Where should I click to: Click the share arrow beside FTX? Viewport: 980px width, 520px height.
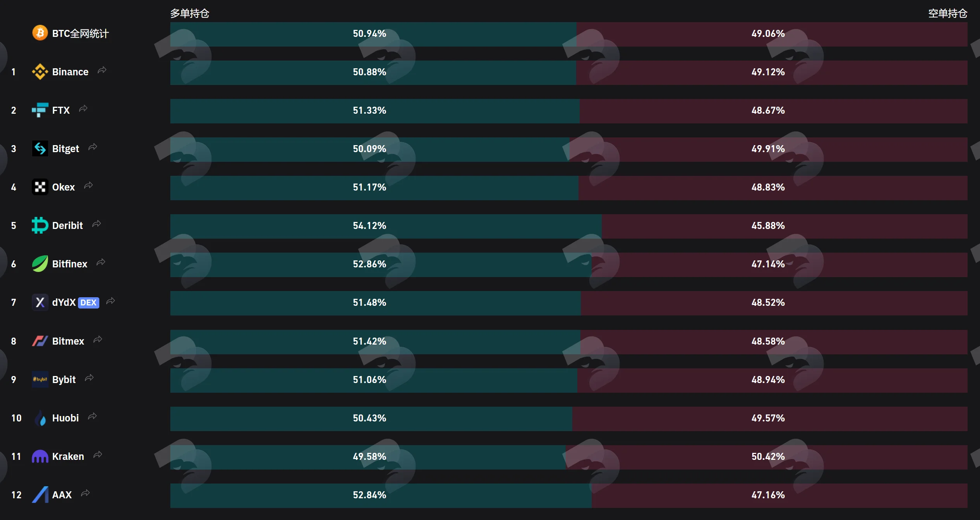tap(83, 109)
